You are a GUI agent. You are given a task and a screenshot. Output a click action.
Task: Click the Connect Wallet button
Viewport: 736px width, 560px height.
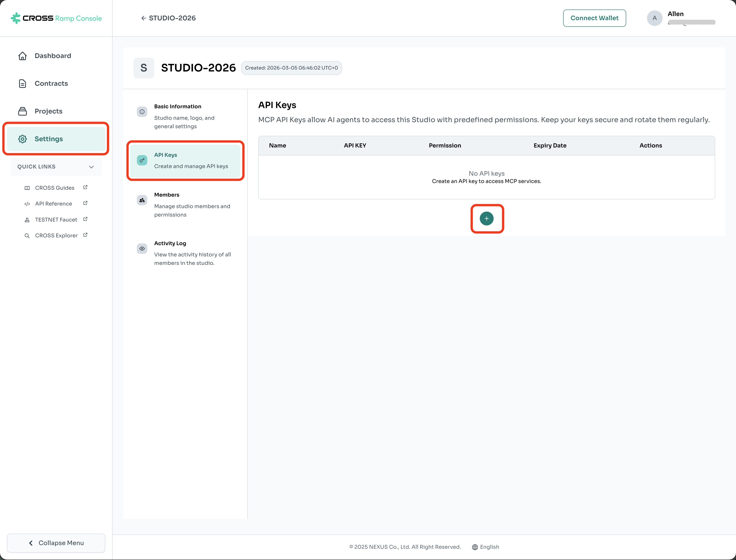pos(594,18)
